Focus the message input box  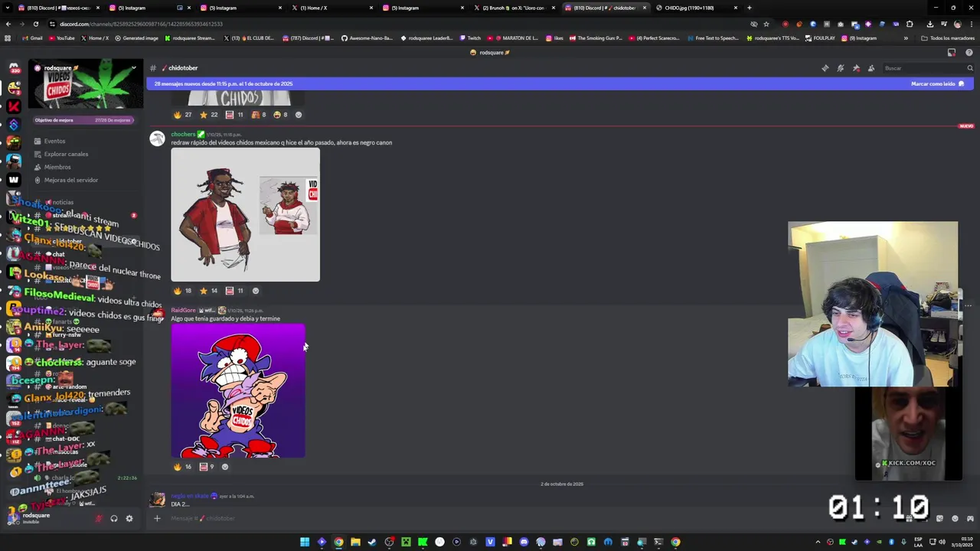pos(528,518)
